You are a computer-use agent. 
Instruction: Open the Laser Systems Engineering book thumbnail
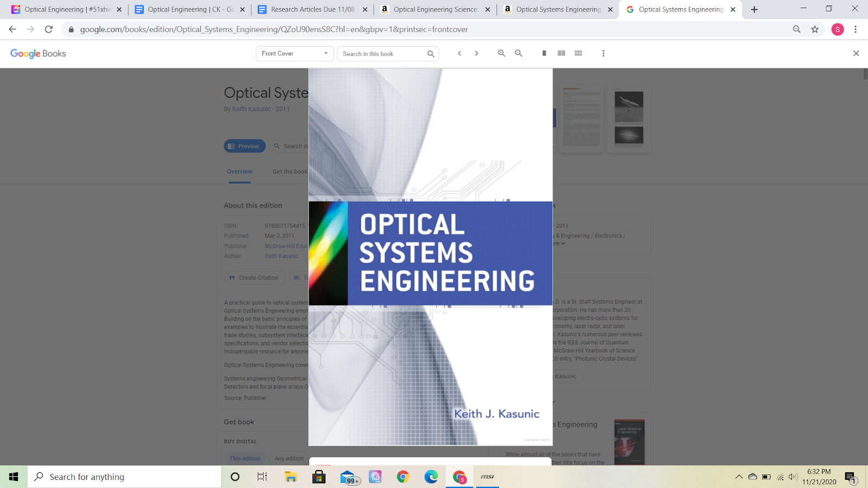(x=629, y=442)
